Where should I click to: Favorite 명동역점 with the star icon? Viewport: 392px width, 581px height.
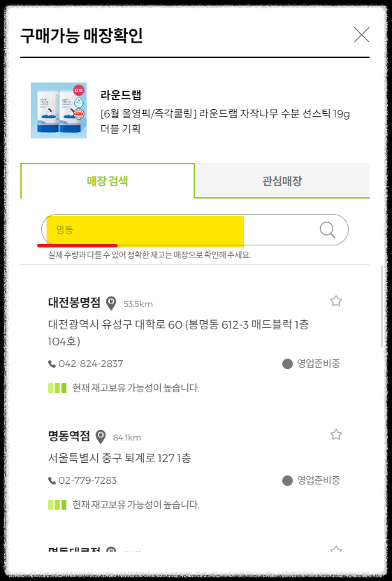point(335,434)
